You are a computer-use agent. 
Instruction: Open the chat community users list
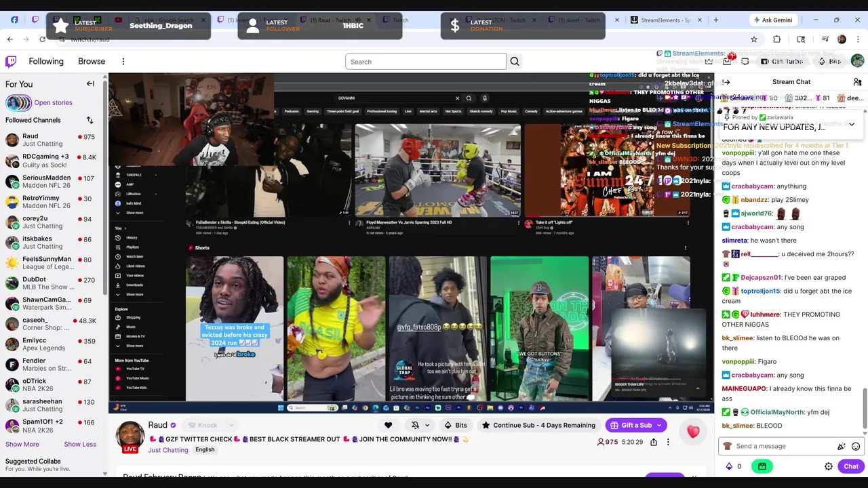point(857,82)
